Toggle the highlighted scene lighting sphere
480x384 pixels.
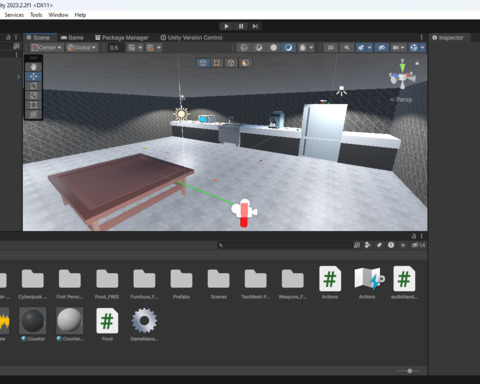coord(288,48)
